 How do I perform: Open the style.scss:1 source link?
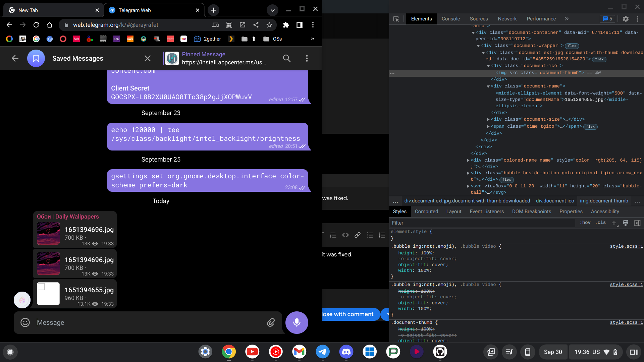pyautogui.click(x=626, y=246)
